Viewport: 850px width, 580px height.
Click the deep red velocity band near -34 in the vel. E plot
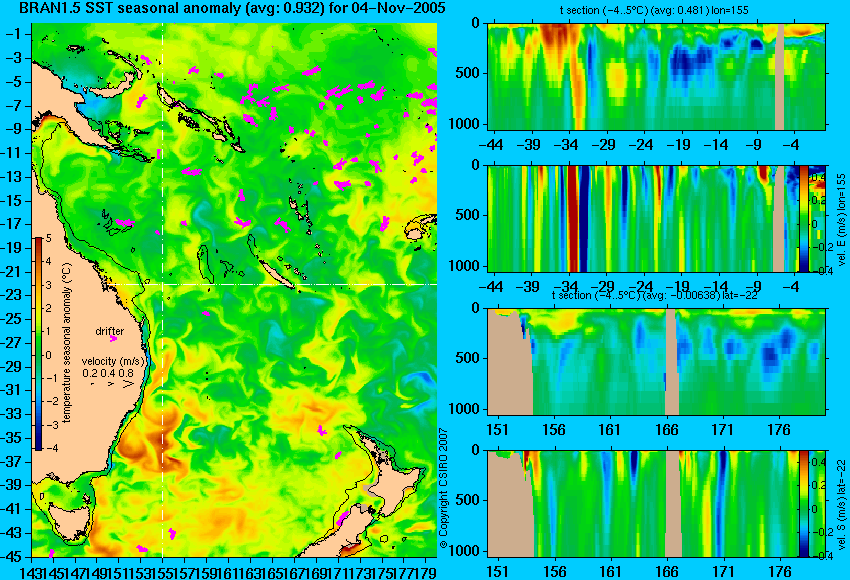[x=572, y=218]
